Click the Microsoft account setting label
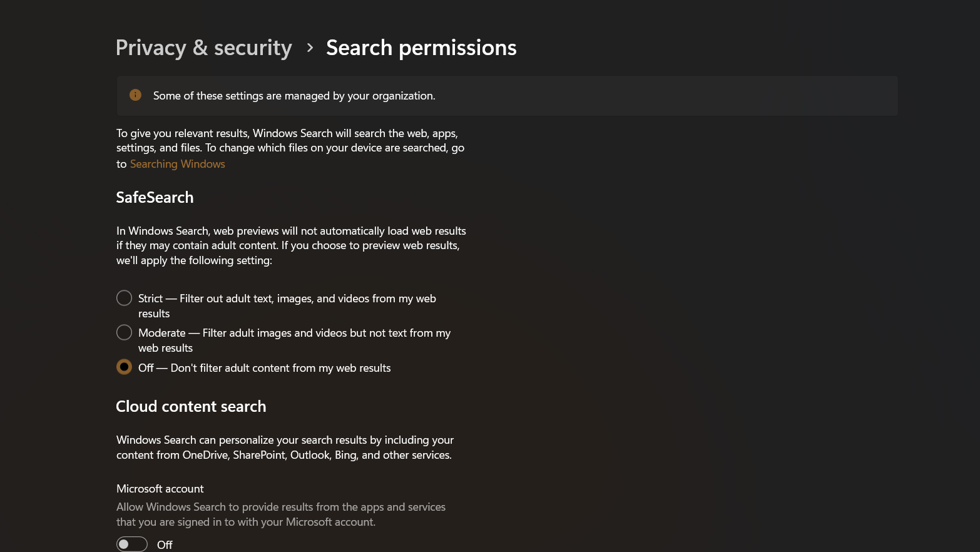This screenshot has height=552, width=980. [160, 489]
